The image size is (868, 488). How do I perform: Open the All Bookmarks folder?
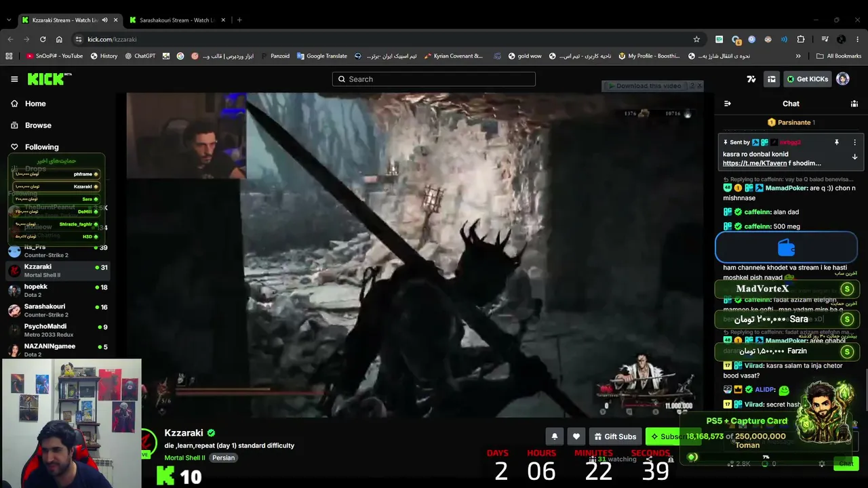[839, 56]
